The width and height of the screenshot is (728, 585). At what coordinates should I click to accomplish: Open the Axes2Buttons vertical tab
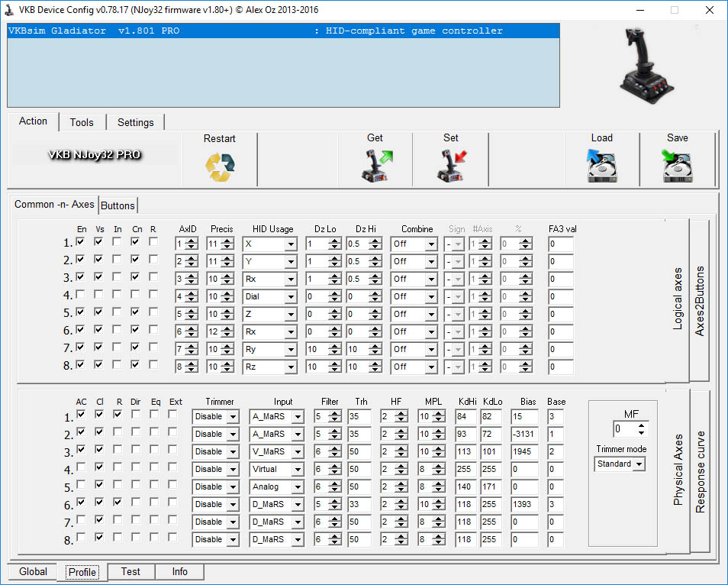point(699,301)
